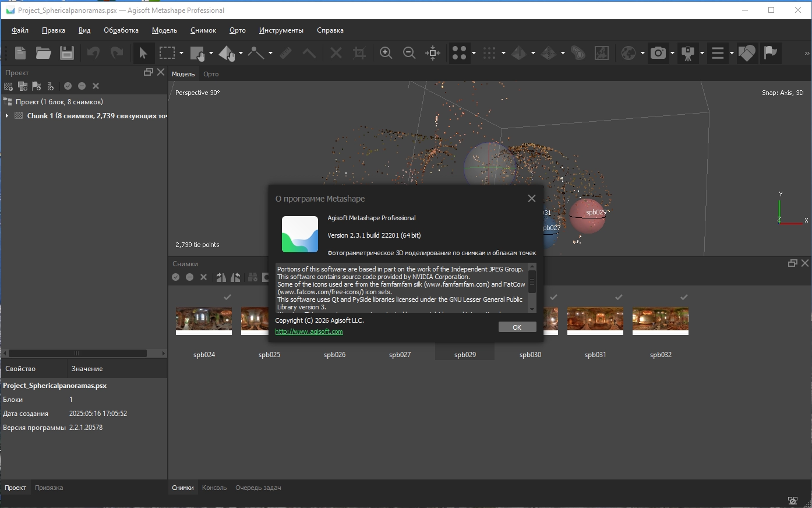Click the Add Chunk icon in Project panel
Viewport: 812px width, 508px height.
[x=9, y=86]
